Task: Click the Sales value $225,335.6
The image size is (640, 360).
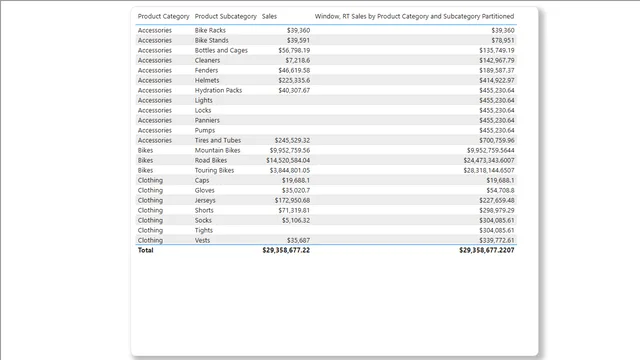Action: pos(293,80)
